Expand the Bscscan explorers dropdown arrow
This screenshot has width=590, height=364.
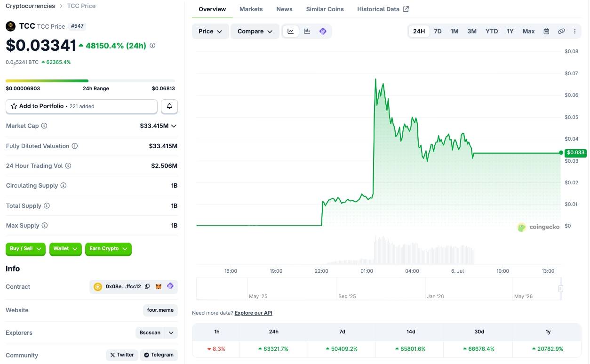pyautogui.click(x=171, y=332)
